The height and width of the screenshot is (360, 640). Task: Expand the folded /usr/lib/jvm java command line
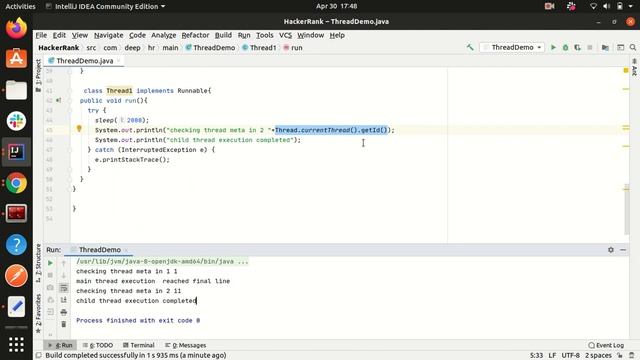tap(162, 261)
